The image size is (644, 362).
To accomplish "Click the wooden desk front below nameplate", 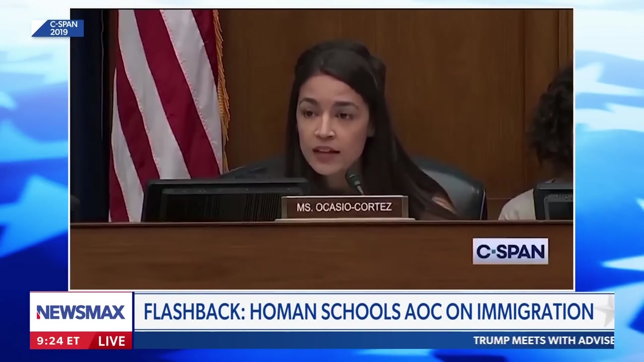I will [x=322, y=255].
